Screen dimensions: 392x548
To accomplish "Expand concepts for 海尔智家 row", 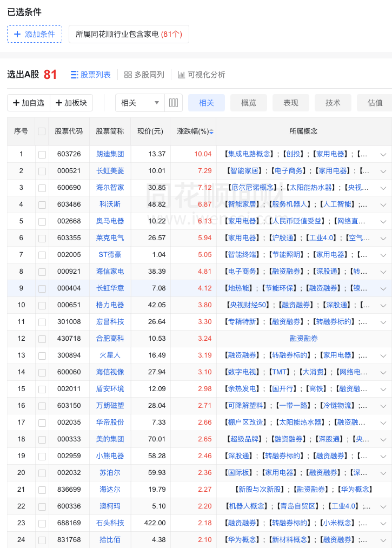I will coord(383,188).
